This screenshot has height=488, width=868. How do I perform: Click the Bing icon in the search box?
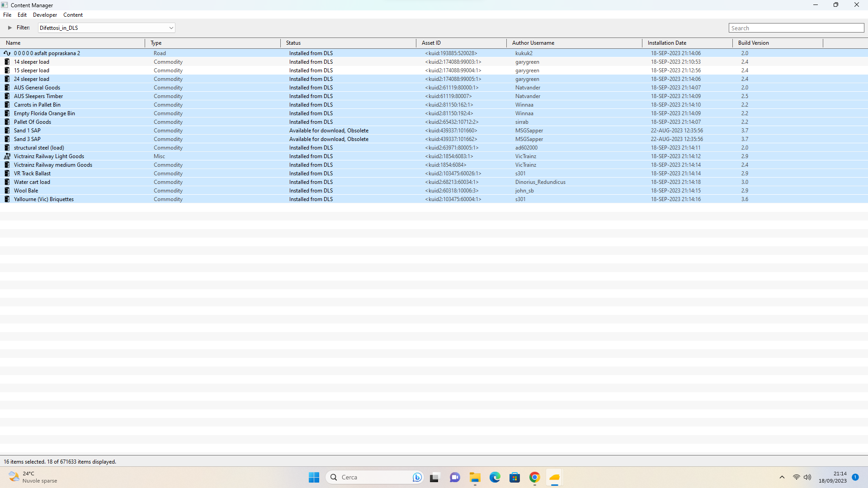click(417, 477)
